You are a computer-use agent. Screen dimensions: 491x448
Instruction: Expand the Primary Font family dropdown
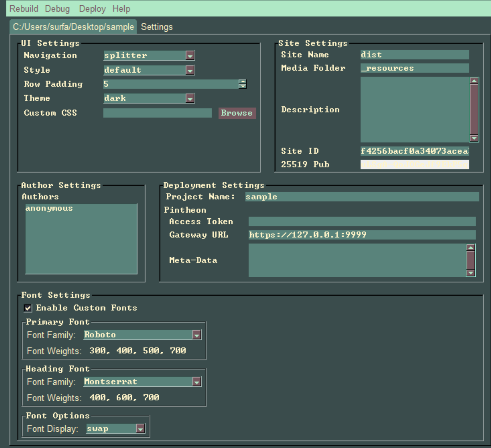point(196,335)
